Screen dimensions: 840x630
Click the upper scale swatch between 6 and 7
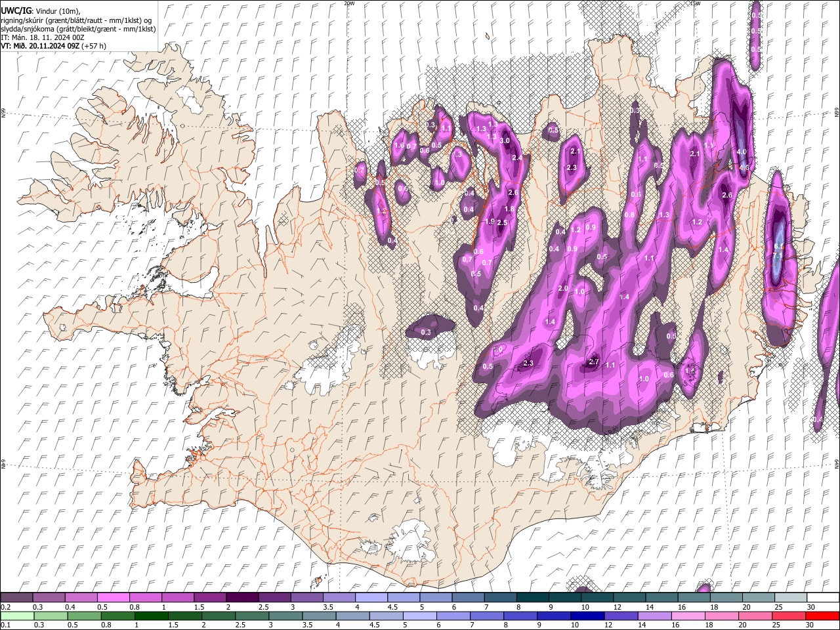pos(467,597)
